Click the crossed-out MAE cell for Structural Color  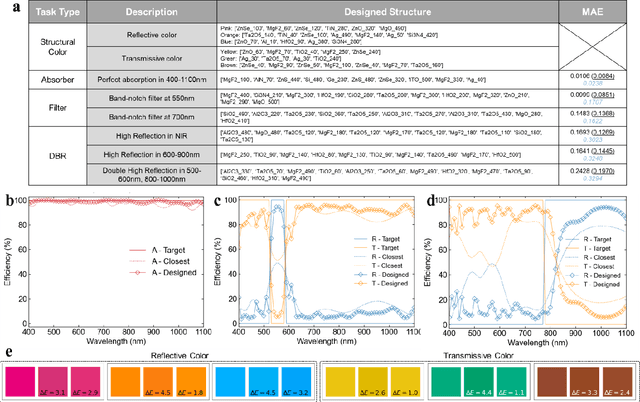588,47
